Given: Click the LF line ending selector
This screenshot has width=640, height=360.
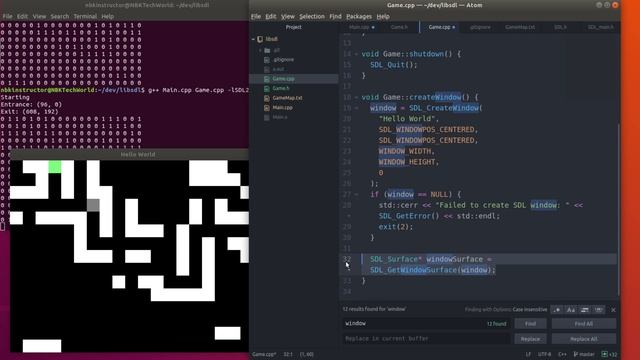Looking at the screenshot, I should (x=528, y=354).
